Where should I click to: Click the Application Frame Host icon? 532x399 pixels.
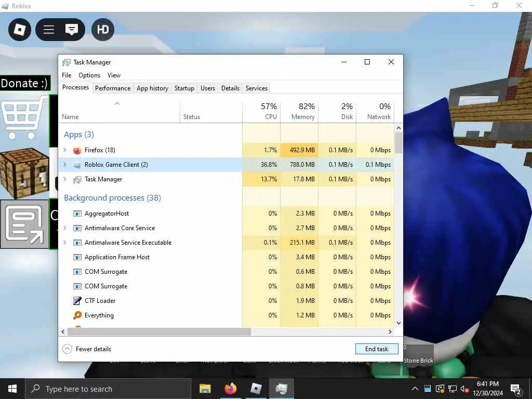pos(77,257)
